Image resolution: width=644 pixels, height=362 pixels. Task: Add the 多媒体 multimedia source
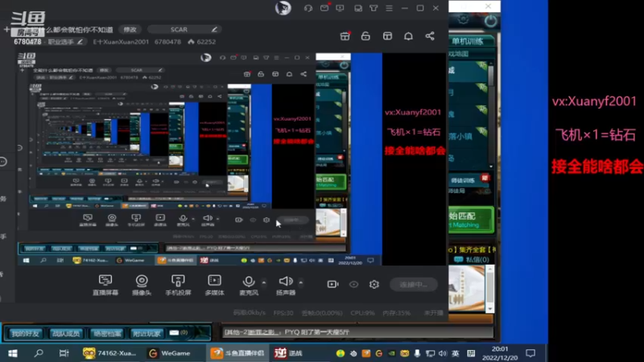point(214,285)
